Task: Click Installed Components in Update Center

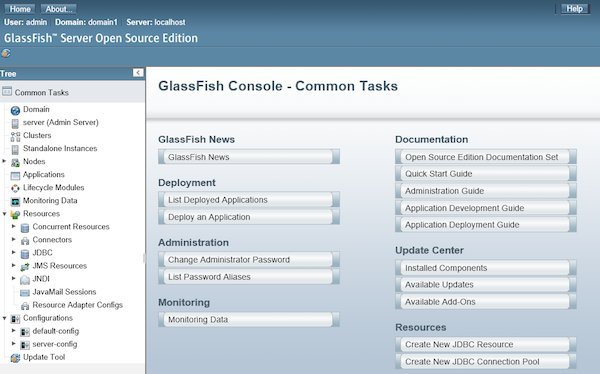Action: pos(486,268)
